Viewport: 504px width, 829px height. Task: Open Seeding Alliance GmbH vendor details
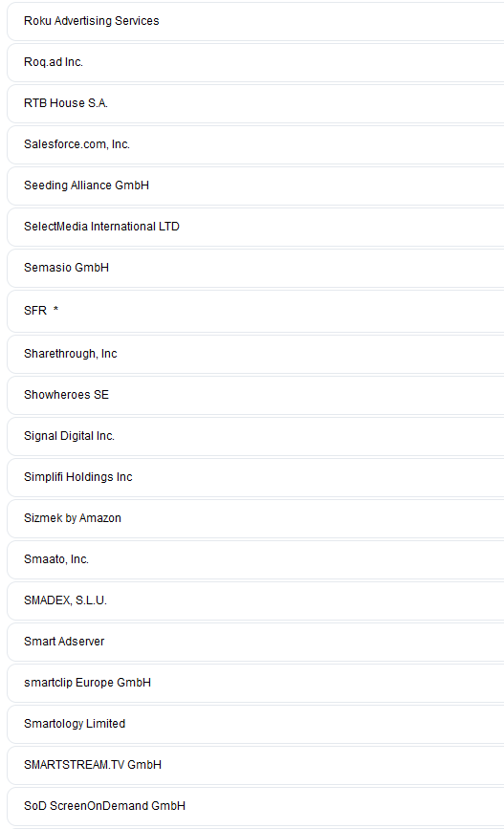point(255,186)
